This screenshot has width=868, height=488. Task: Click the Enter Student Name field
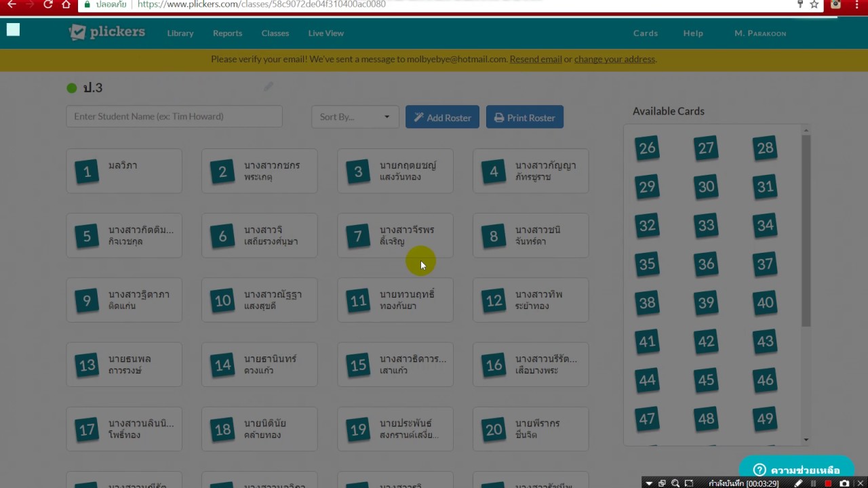point(174,116)
